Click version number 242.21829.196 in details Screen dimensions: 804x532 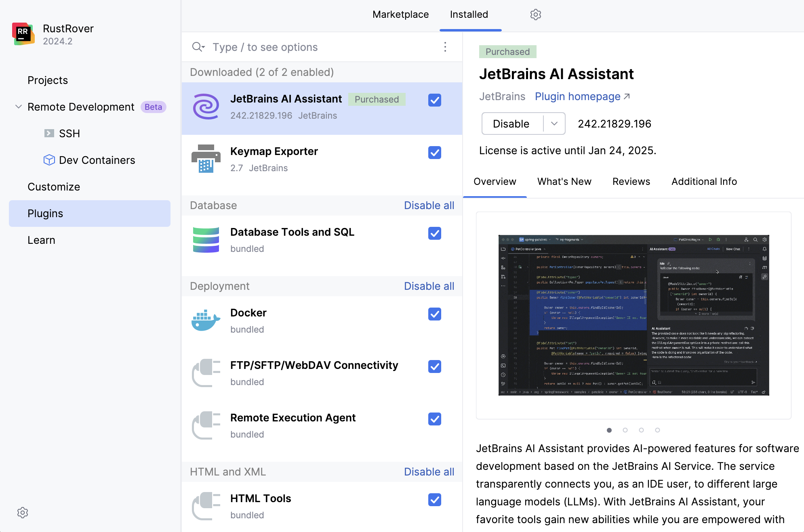615,124
